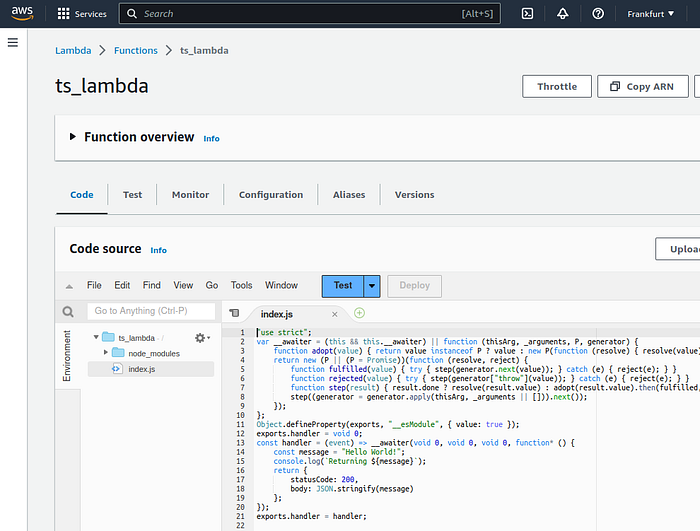Click the node_modules folder icon
Image resolution: width=700 pixels, height=531 pixels.
tap(118, 353)
